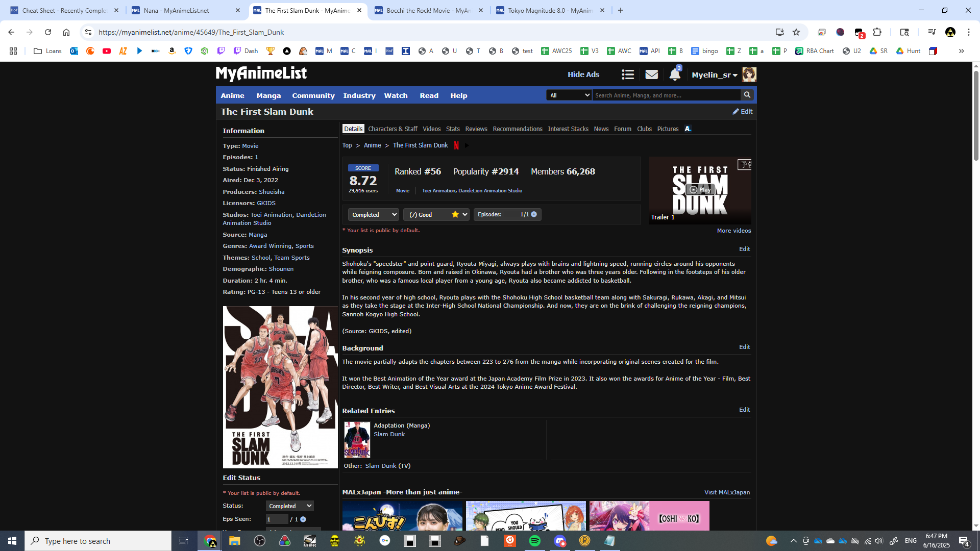Expand the All search category dropdown
The image size is (980, 551).
point(569,95)
